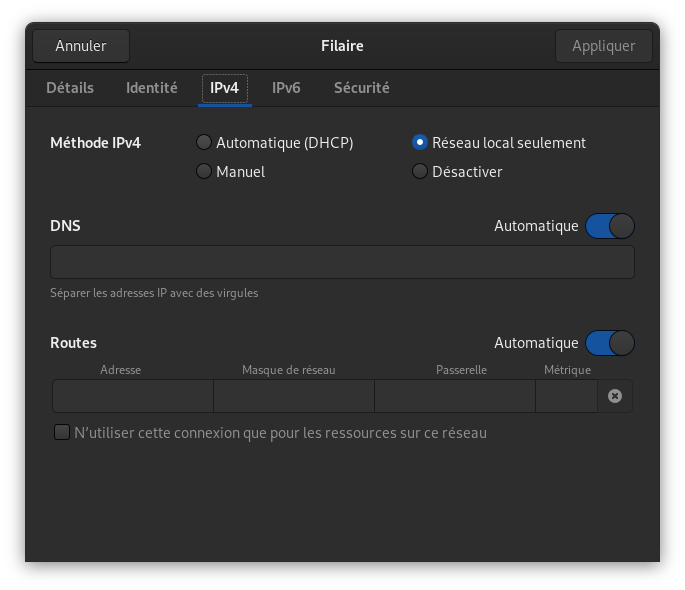Check the use-connection-only-for-network-resources box
The width and height of the screenshot is (685, 590).
point(62,433)
